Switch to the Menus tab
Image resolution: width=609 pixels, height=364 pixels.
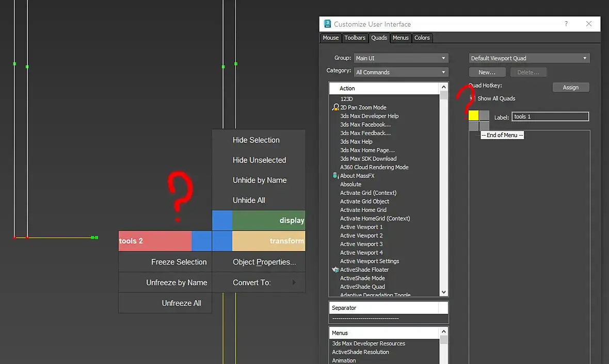coord(400,38)
